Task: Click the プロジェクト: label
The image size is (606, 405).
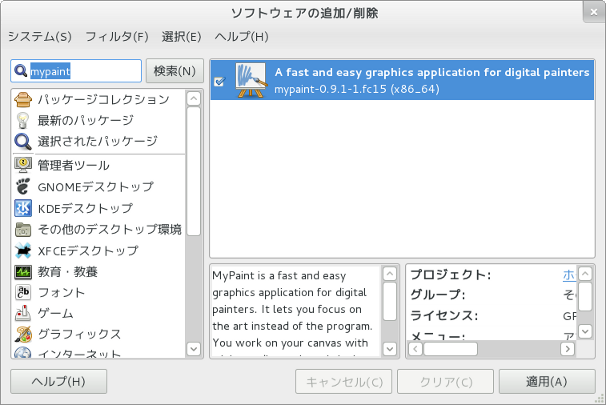Action: point(451,275)
